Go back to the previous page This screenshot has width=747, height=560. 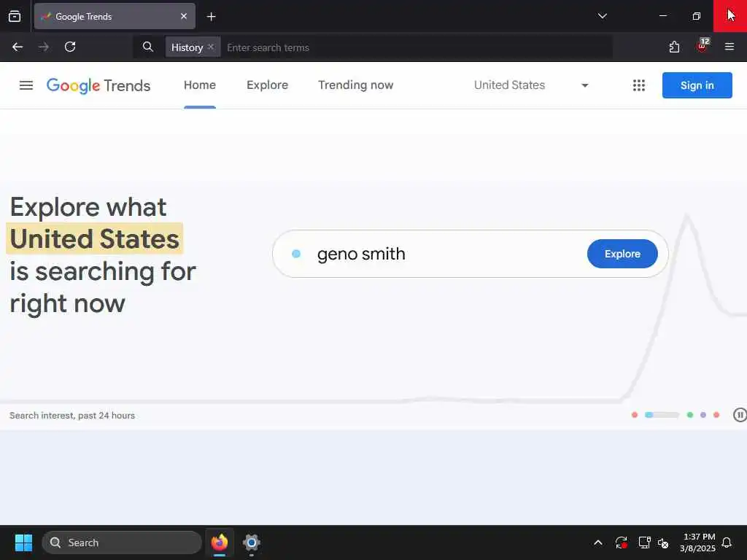[18, 47]
